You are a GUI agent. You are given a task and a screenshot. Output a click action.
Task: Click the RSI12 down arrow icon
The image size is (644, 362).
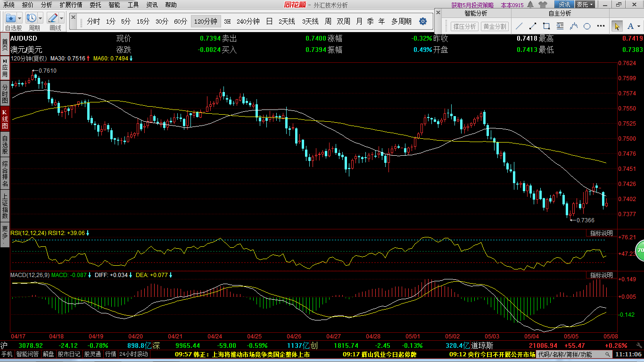click(x=87, y=233)
